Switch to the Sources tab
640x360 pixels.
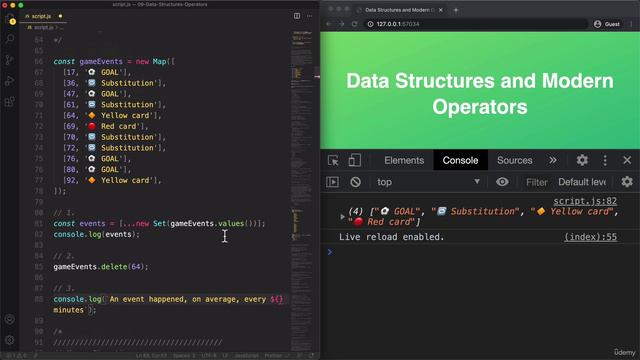pyautogui.click(x=514, y=160)
